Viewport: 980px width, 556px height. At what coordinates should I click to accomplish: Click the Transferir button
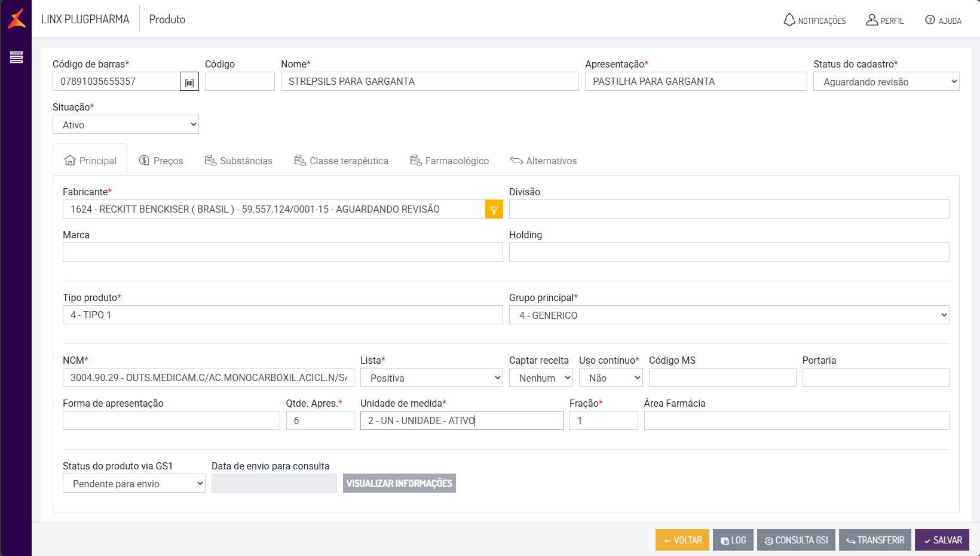pos(875,540)
